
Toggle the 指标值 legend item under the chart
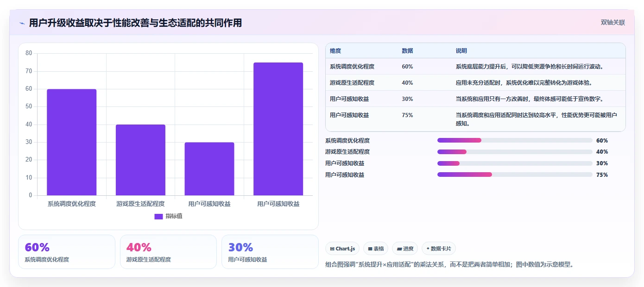pyautogui.click(x=169, y=216)
